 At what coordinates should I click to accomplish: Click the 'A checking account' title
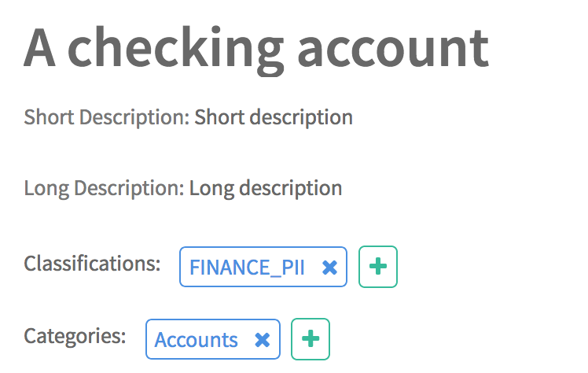click(x=256, y=47)
